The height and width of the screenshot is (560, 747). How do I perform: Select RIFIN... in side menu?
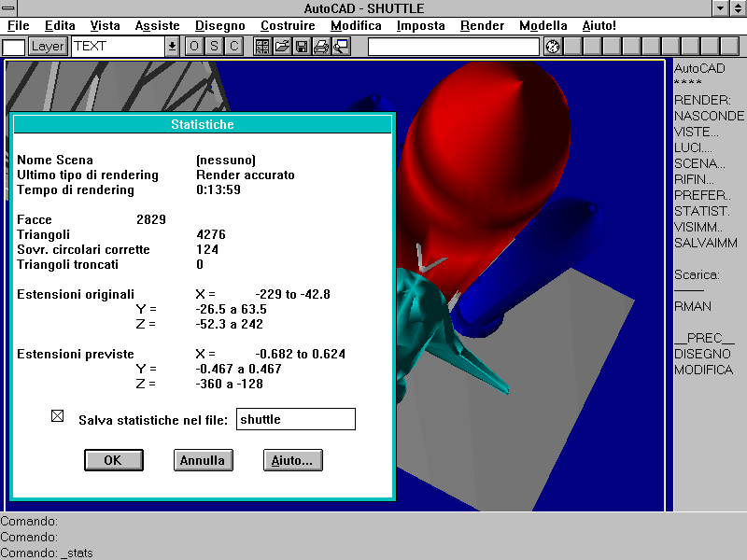click(x=694, y=179)
